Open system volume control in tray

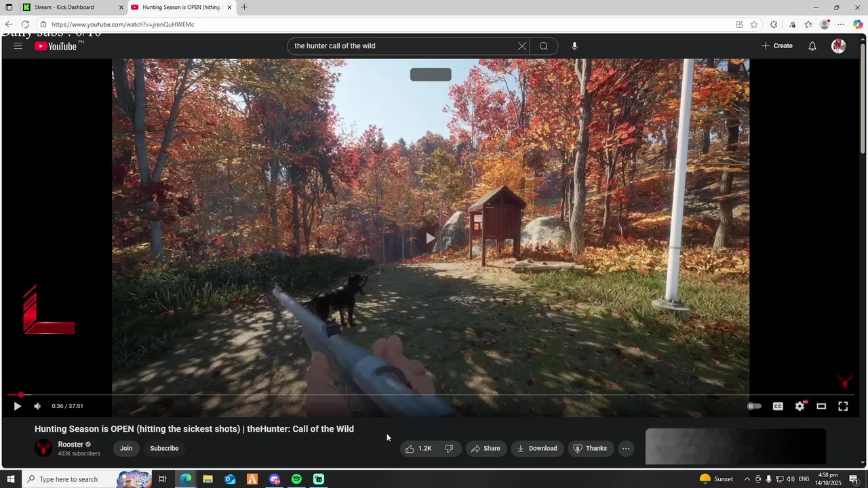[x=791, y=479]
